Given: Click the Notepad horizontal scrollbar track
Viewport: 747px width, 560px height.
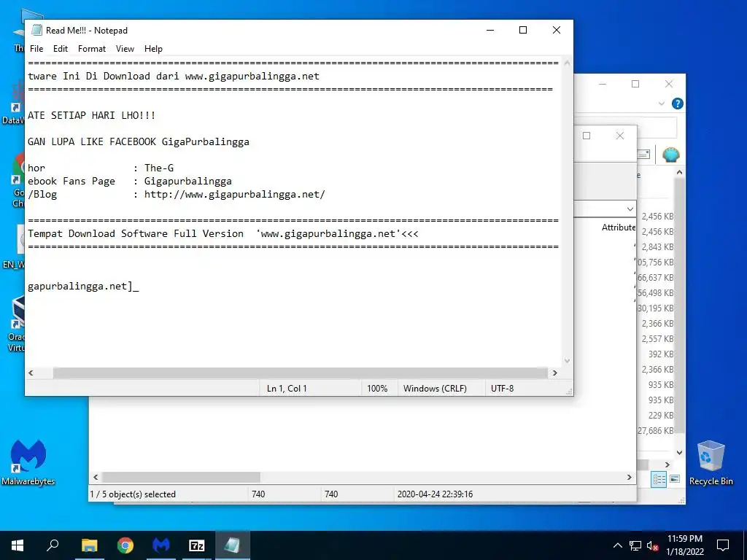Looking at the screenshot, I should 300,373.
